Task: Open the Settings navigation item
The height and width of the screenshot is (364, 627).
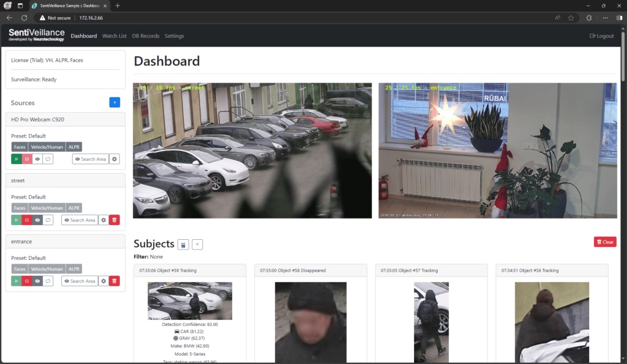Action: point(174,36)
